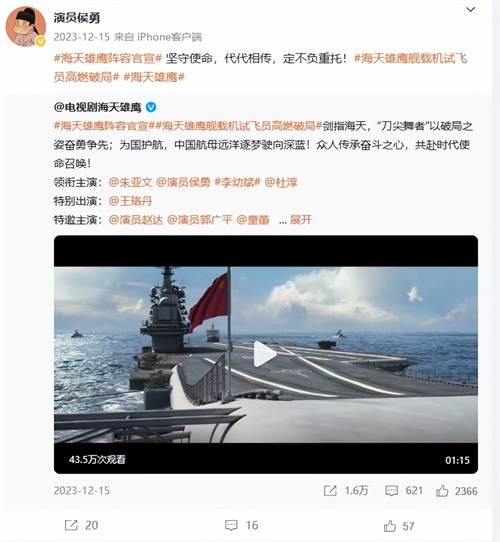Open @杜淳 mention link
The width and height of the screenshot is (500, 542).
[281, 182]
